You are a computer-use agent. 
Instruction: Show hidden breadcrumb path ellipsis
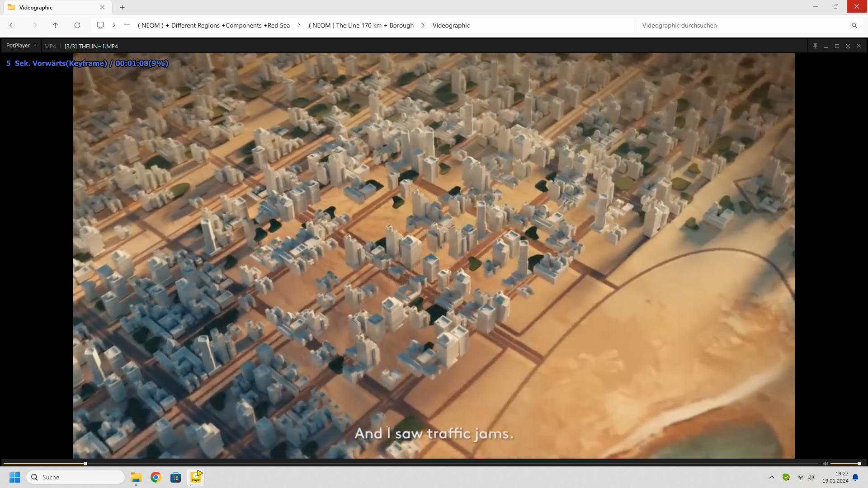[x=127, y=25]
